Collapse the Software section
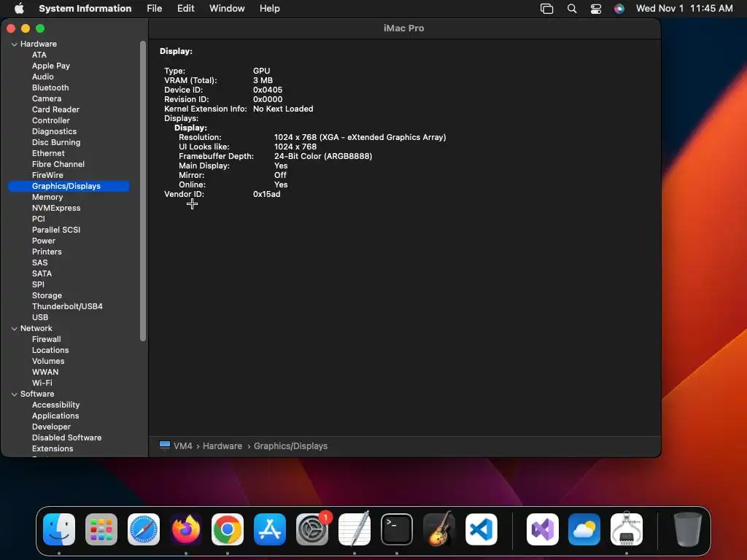747x560 pixels. tap(15, 394)
